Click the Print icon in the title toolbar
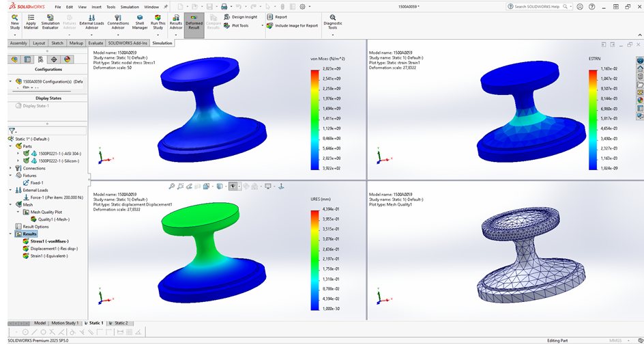Screen dimensions: 644x345 pos(224,7)
